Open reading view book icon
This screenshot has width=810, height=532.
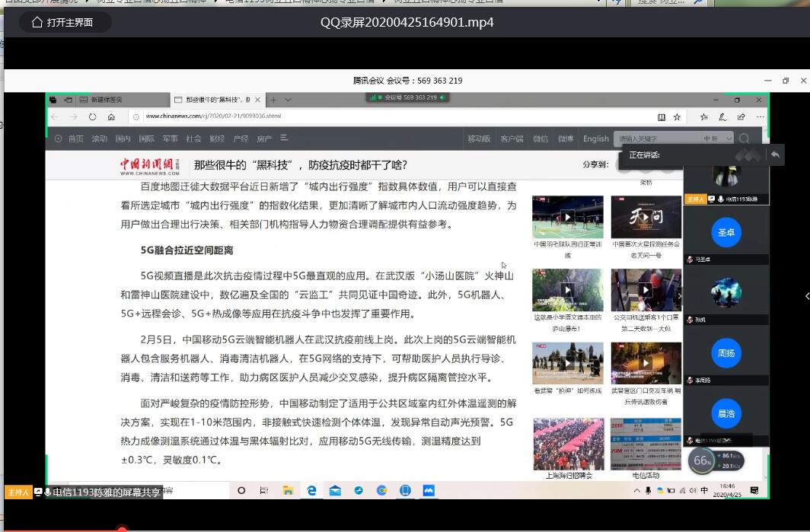click(x=662, y=116)
